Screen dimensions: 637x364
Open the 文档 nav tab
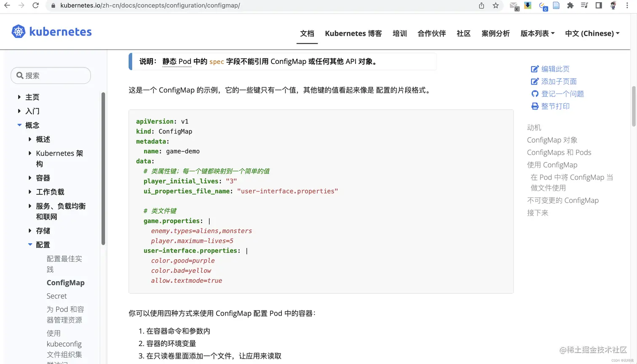[x=307, y=33]
